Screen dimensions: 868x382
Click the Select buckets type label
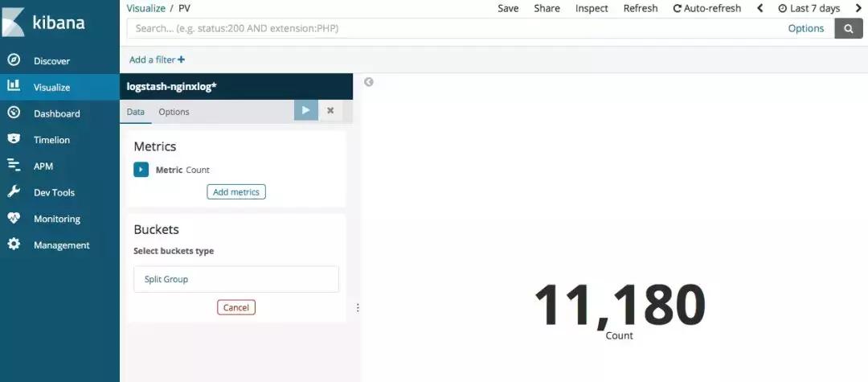coord(174,251)
